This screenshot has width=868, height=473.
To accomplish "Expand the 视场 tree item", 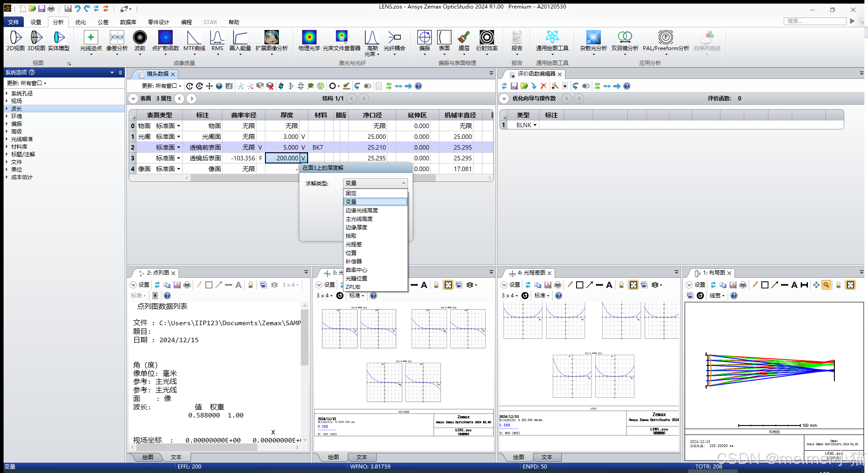I will tap(7, 101).
